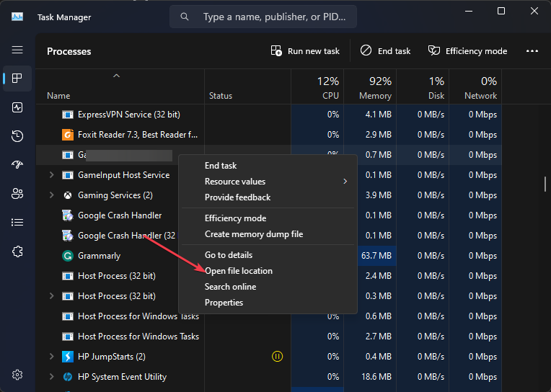Select the Processes sidebar icon

17,78
